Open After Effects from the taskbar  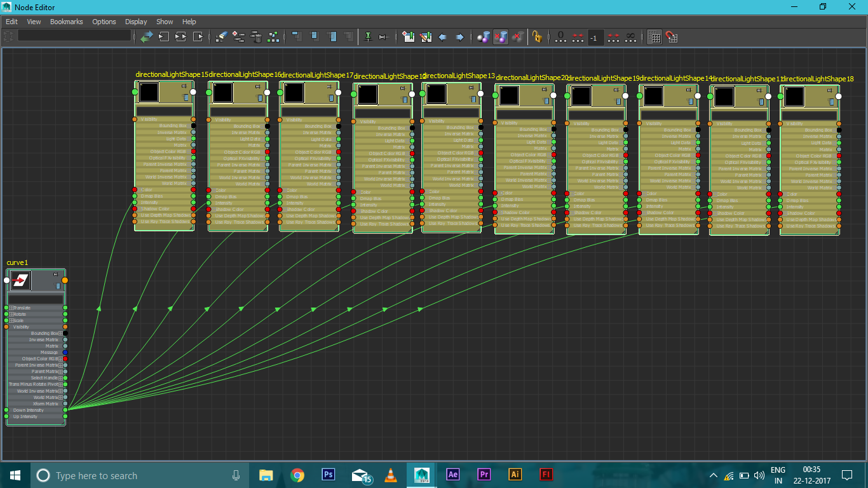pos(453,475)
